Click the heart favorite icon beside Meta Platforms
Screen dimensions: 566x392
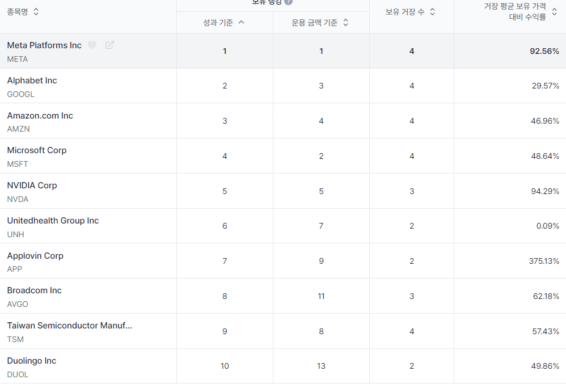click(92, 45)
